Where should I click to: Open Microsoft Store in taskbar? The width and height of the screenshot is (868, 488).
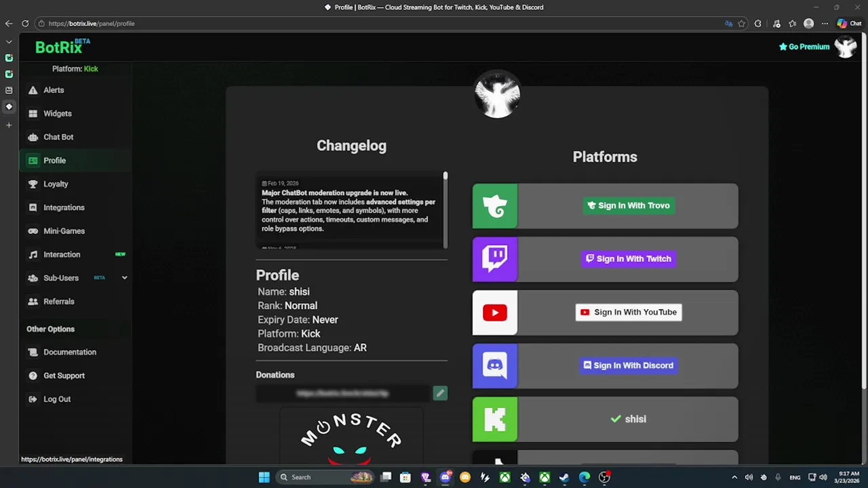pyautogui.click(x=405, y=477)
